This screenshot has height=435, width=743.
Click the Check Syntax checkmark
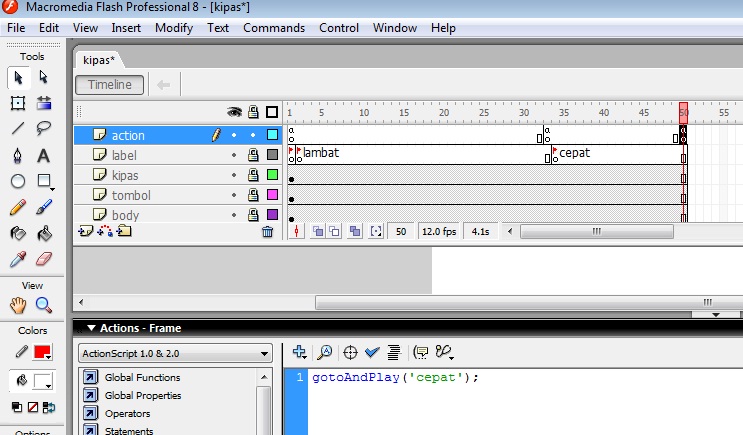(372, 352)
